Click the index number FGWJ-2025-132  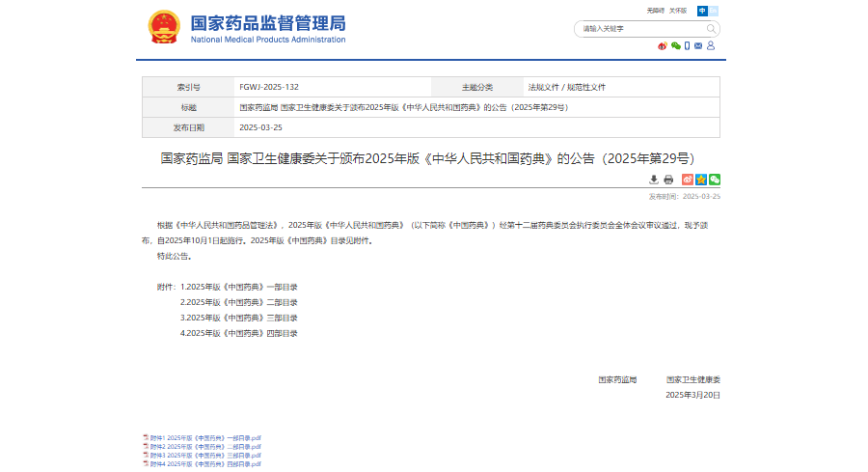click(269, 87)
